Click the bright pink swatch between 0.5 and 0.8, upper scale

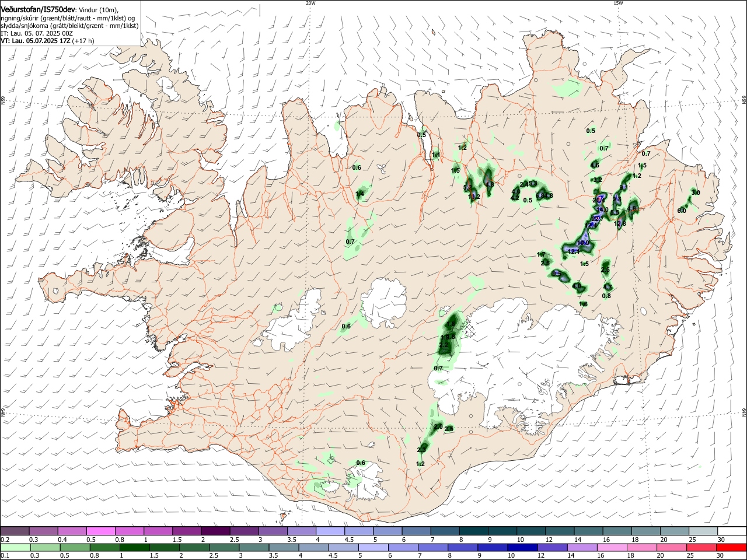[101, 531]
